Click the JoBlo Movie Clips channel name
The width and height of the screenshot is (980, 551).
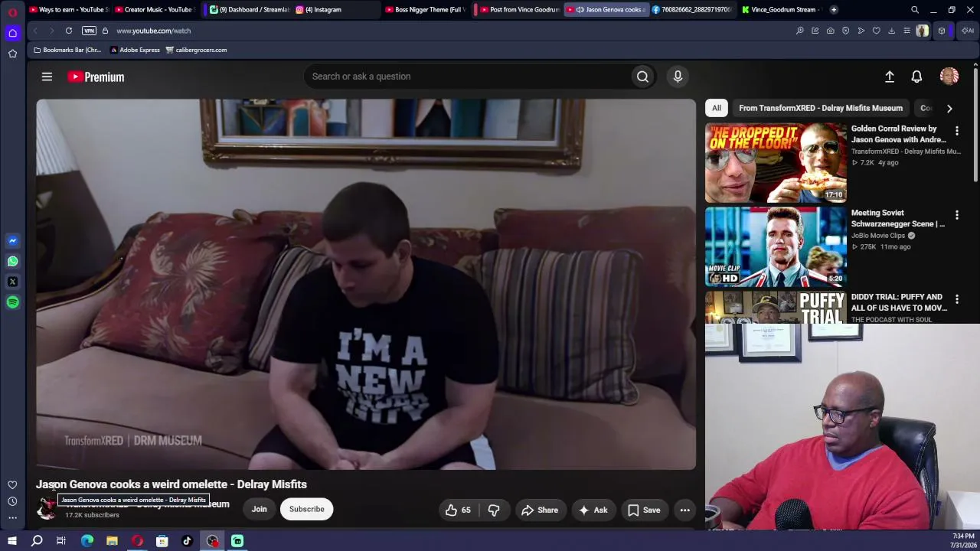878,236
